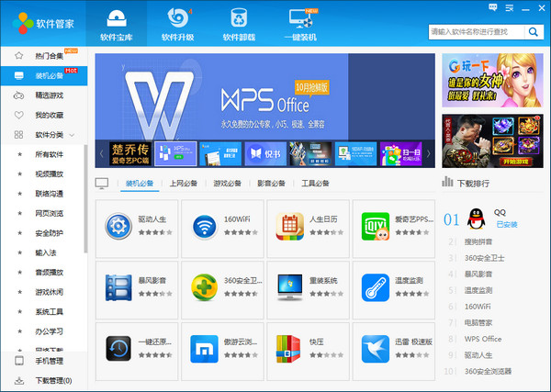Open the 软件卸载 uninstall tab

[239, 24]
